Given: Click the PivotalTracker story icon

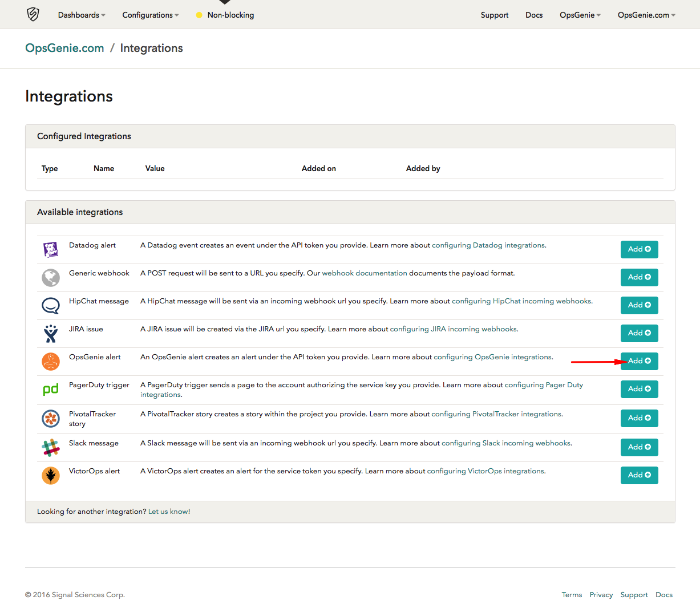Looking at the screenshot, I should (x=51, y=419).
